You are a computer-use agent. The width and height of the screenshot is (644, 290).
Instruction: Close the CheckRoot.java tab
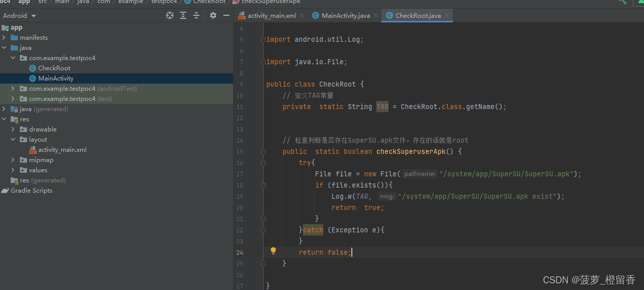click(x=447, y=16)
